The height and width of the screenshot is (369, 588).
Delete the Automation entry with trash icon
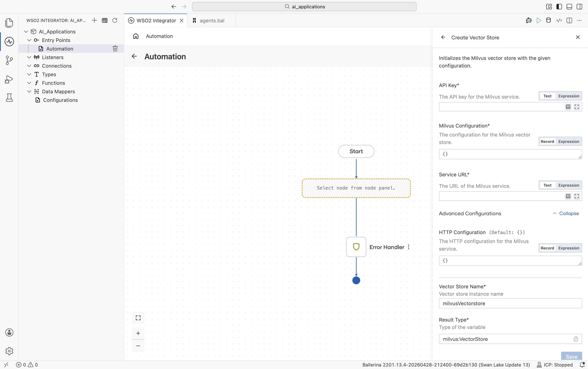(115, 49)
